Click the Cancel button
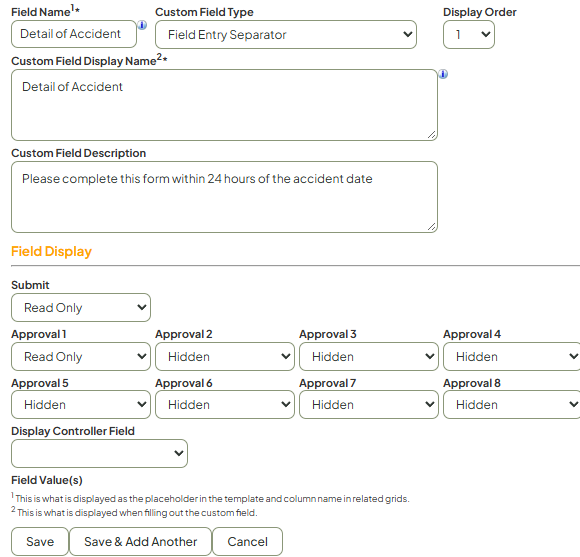 (x=247, y=541)
